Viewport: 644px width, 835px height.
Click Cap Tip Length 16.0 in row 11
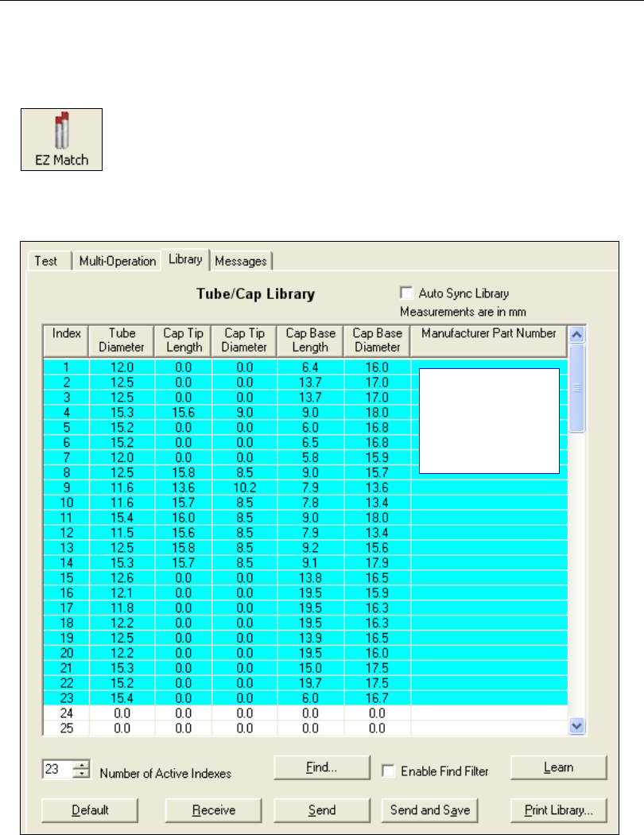(x=183, y=518)
